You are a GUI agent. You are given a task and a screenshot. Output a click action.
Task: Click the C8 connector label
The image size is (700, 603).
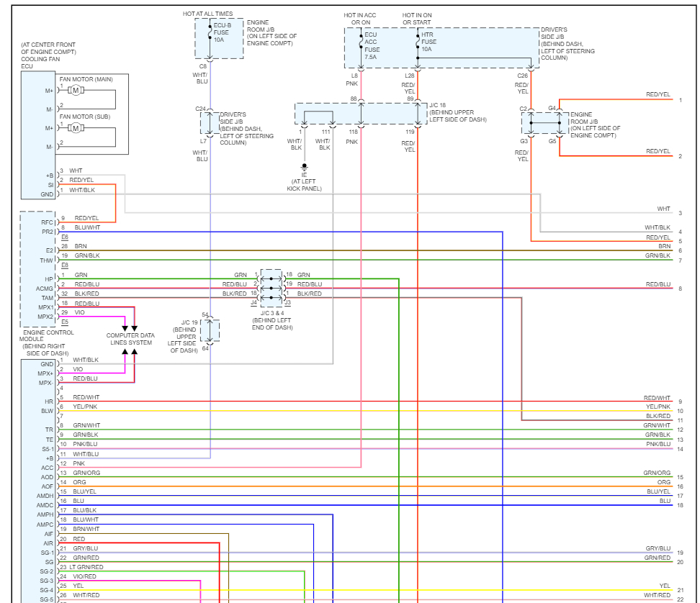tap(202, 66)
